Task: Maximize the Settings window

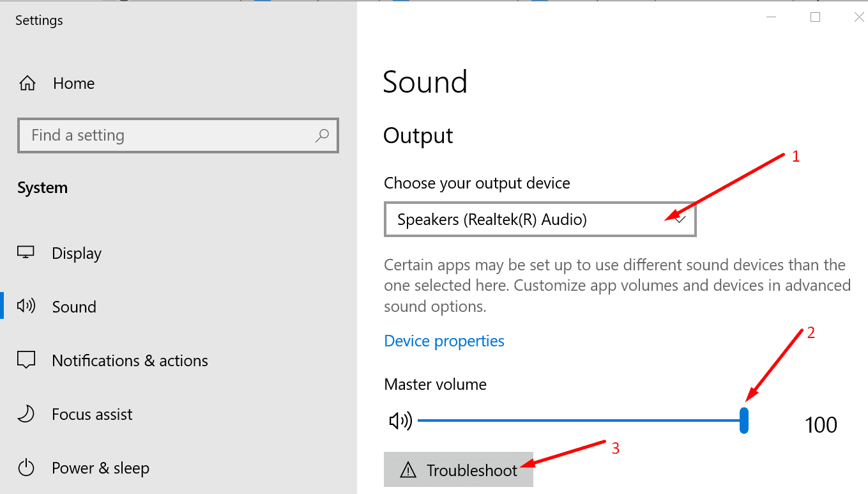Action: point(815,18)
